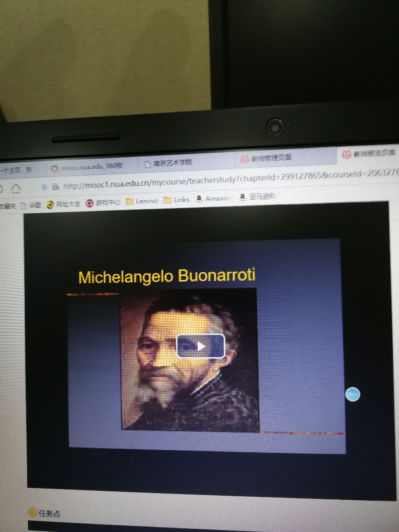Play the Michelangelo Buonarroti video
The image size is (399, 532).
201,346
